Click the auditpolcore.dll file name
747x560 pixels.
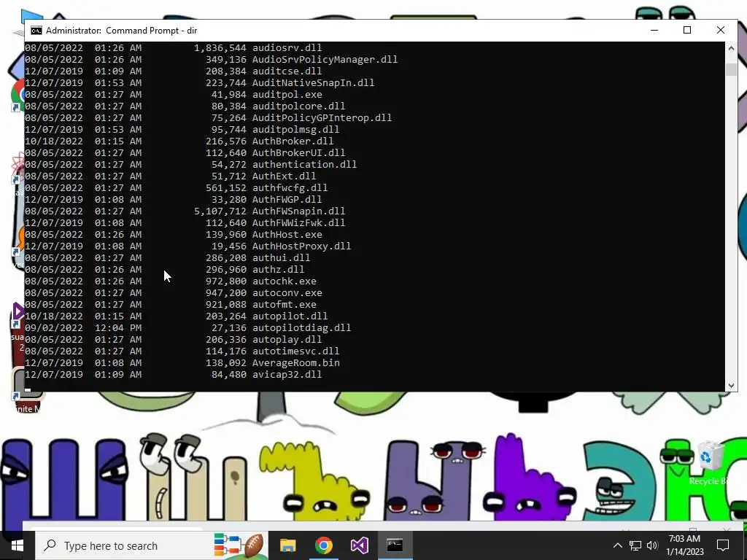coord(298,106)
